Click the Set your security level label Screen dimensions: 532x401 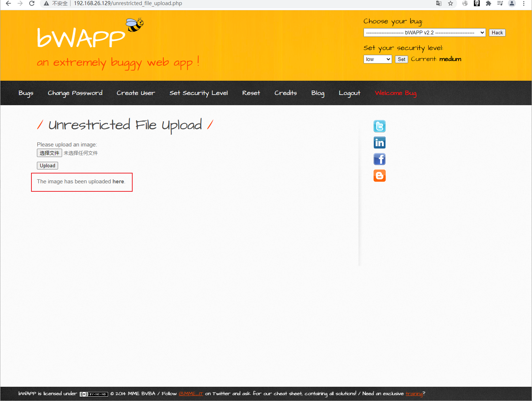pyautogui.click(x=403, y=48)
